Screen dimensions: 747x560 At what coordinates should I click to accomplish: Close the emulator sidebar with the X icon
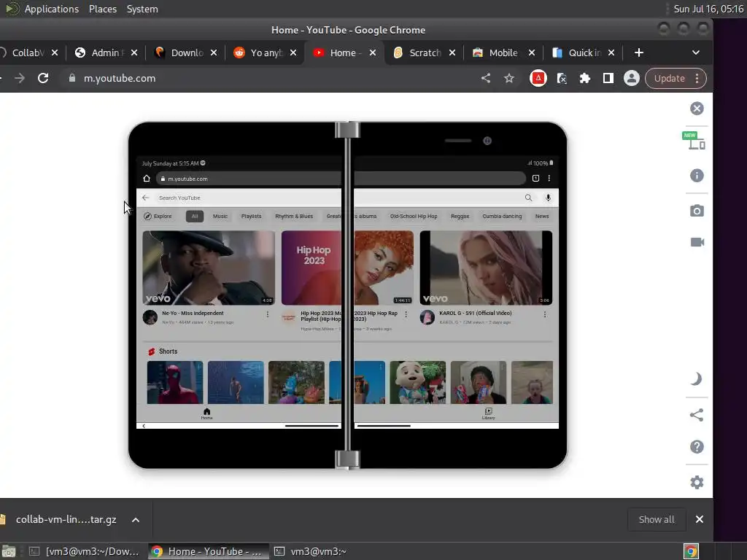click(697, 109)
